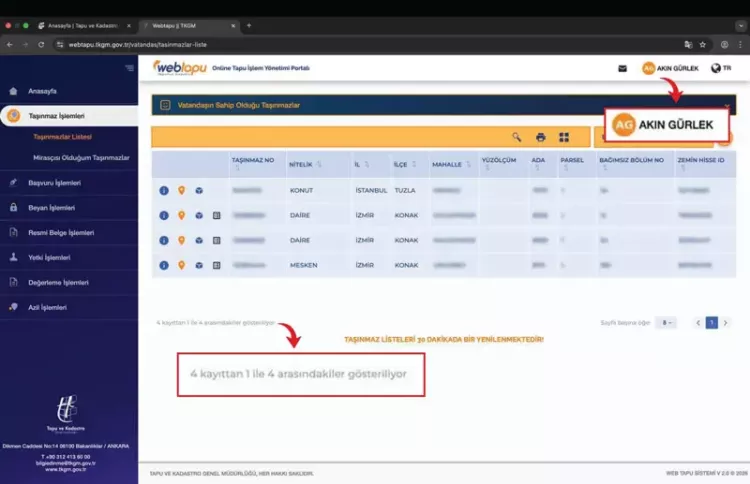Click the printer icon above the table
The height and width of the screenshot is (484, 750).
(x=541, y=137)
